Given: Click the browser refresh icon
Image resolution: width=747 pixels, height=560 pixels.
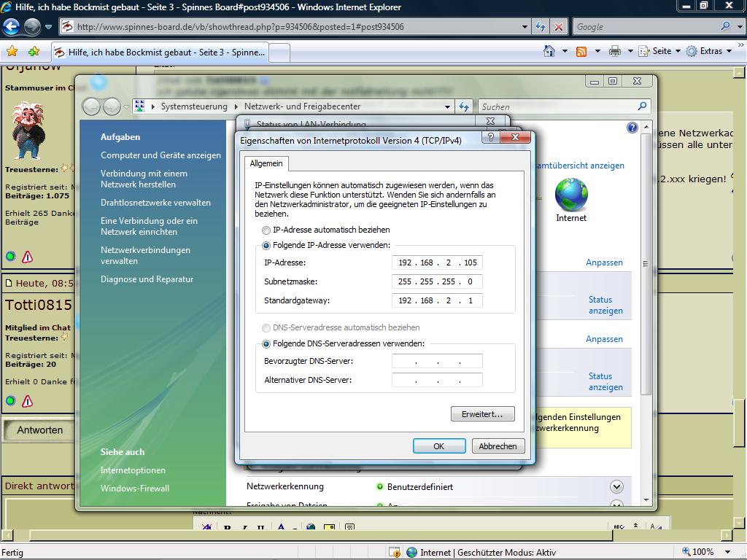Looking at the screenshot, I should [x=541, y=27].
